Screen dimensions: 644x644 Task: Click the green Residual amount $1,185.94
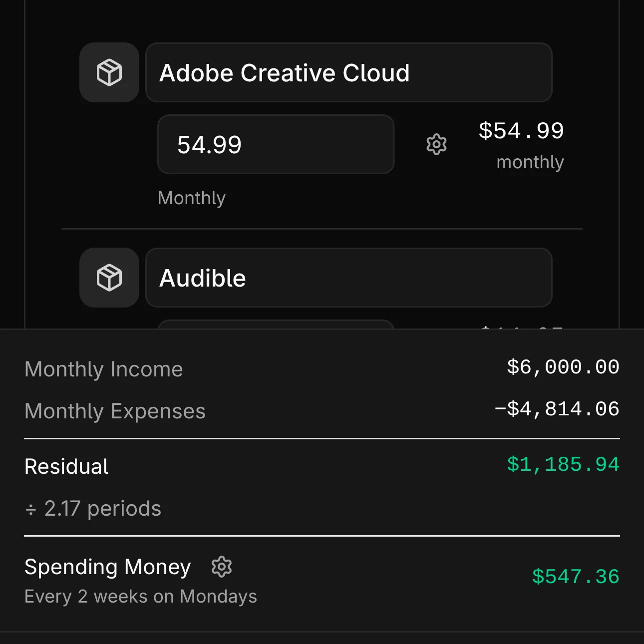tap(563, 464)
